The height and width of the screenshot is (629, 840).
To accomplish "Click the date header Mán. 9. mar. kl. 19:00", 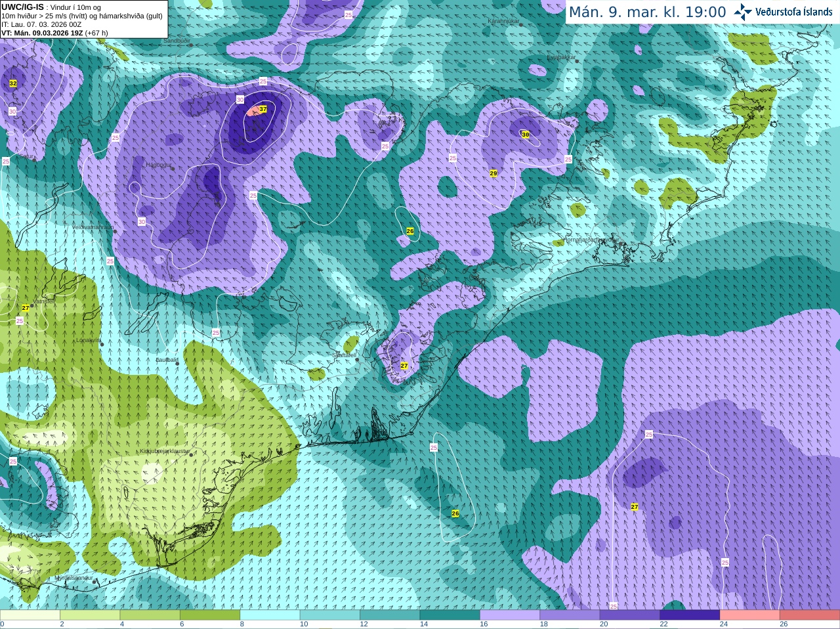I will pyautogui.click(x=647, y=12).
